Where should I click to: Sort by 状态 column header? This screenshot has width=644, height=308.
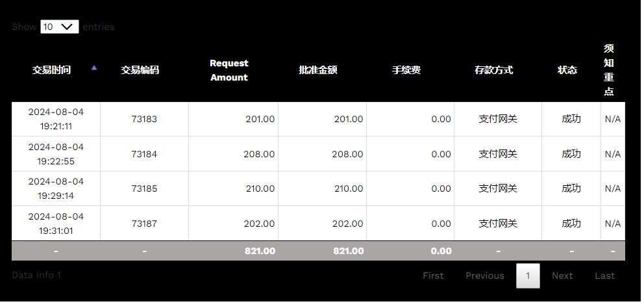(567, 70)
